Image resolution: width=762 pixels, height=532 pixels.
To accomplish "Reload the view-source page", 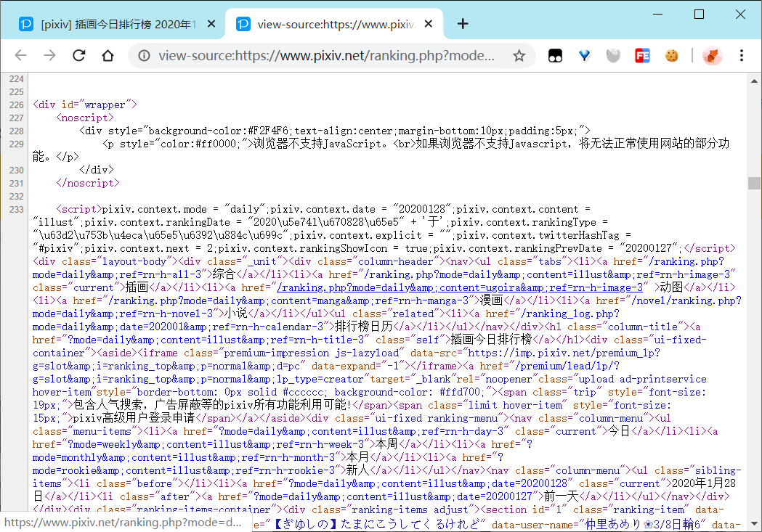I will pyautogui.click(x=78, y=55).
